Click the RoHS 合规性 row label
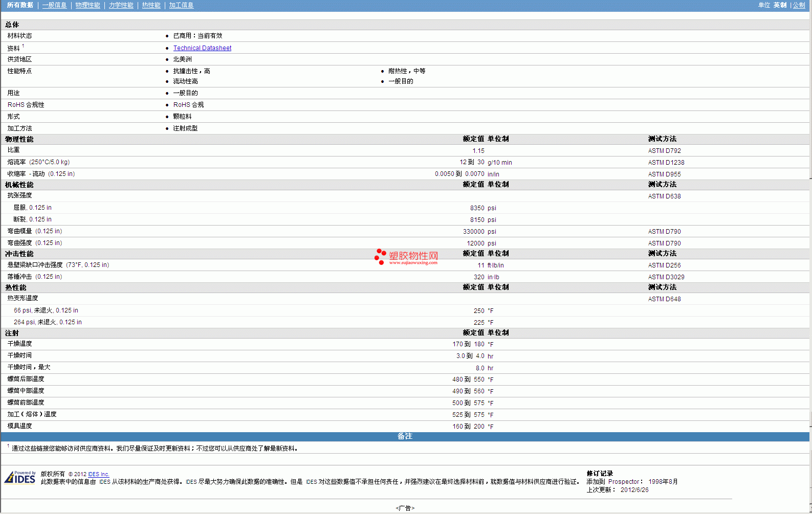The height and width of the screenshot is (514, 812). tap(26, 105)
